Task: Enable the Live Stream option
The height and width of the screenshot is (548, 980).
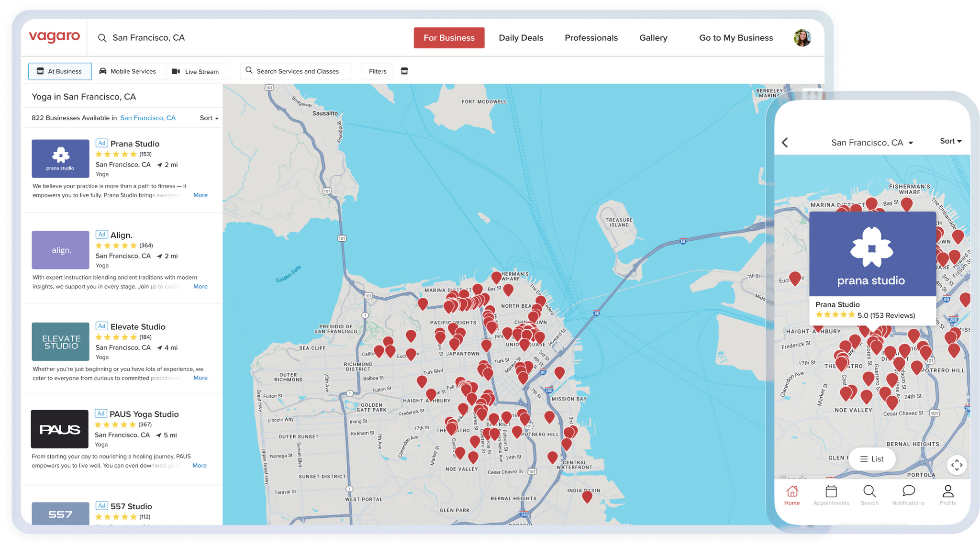Action: [x=196, y=71]
